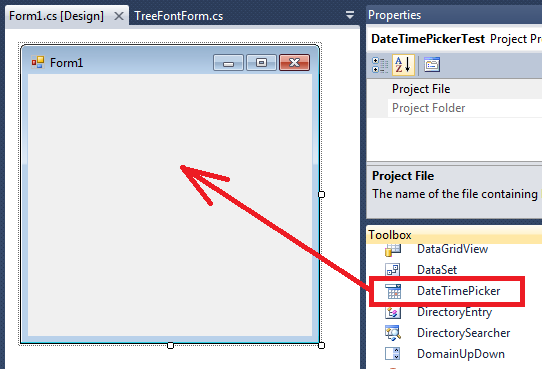The image size is (542, 369).
Task: Click the Form1 bottom-edge resize handle
Action: click(x=170, y=345)
